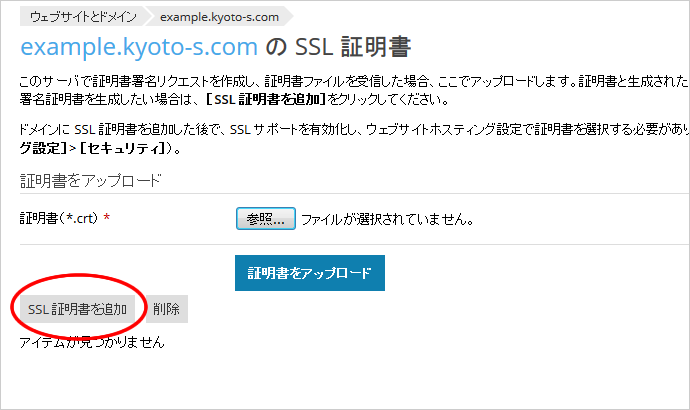Click the 削除 button
This screenshot has height=410, width=690.
(x=166, y=309)
